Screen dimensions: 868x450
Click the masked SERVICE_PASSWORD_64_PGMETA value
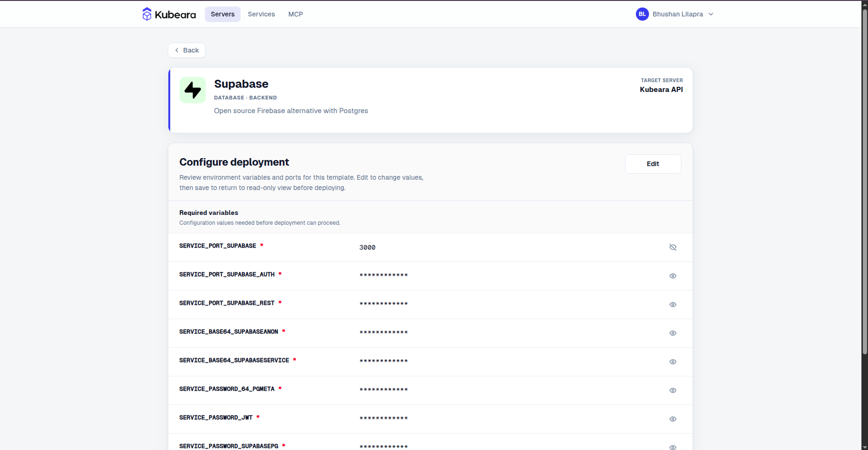pyautogui.click(x=384, y=390)
